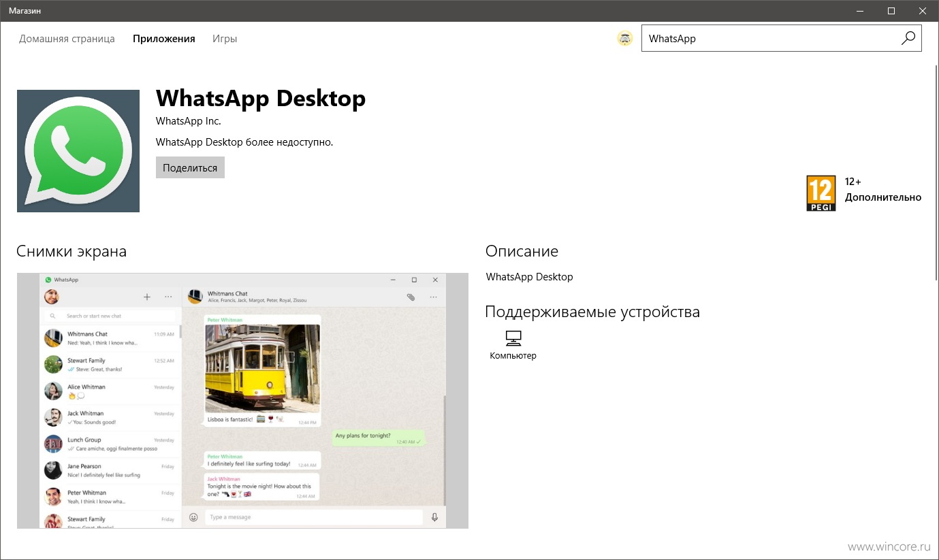939x560 pixels.
Task: Click the Поддерживаемые устройства heading
Action: (592, 312)
